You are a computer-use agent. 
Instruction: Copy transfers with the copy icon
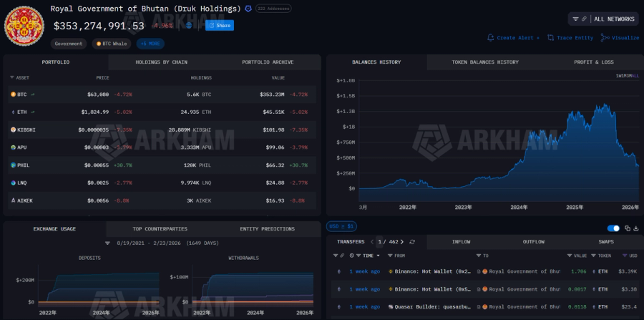628,228
